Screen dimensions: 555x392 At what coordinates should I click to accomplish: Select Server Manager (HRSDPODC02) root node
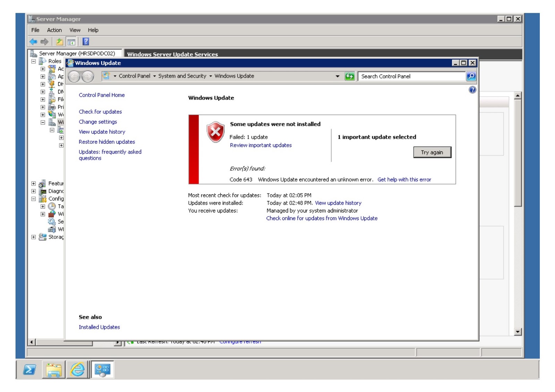77,53
